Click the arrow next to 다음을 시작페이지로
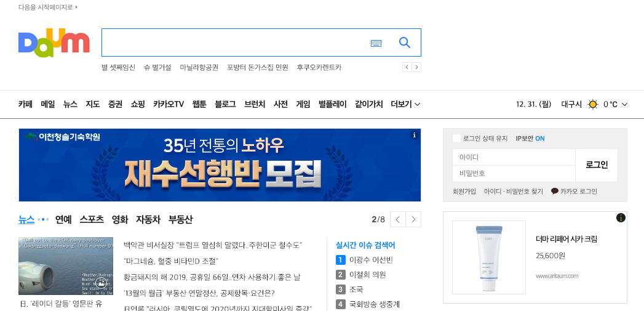The image size is (644, 311). (76, 7)
